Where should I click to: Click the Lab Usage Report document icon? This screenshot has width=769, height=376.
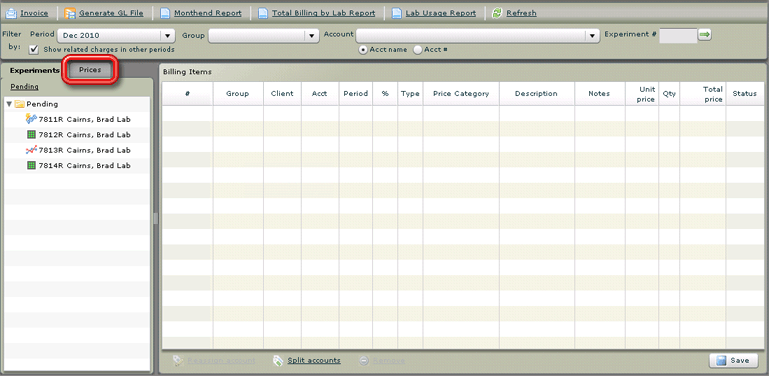coord(397,13)
